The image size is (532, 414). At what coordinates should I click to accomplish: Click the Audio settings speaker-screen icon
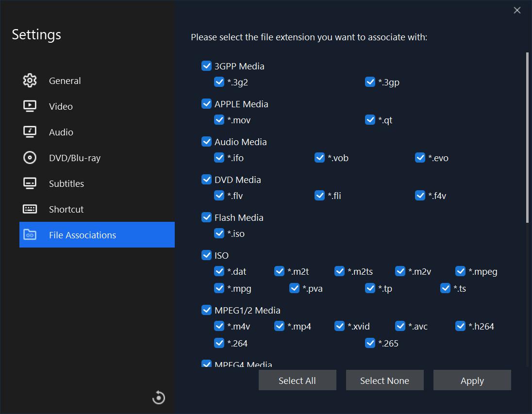30,132
